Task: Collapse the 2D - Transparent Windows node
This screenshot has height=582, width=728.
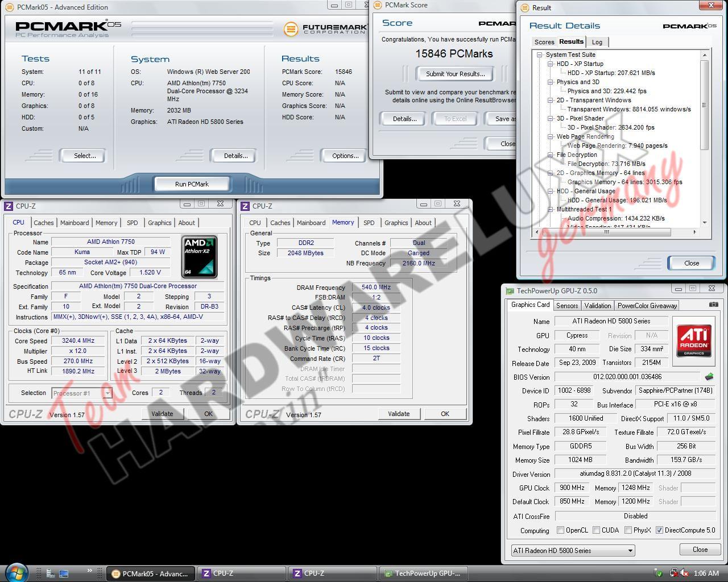Action: click(x=551, y=100)
